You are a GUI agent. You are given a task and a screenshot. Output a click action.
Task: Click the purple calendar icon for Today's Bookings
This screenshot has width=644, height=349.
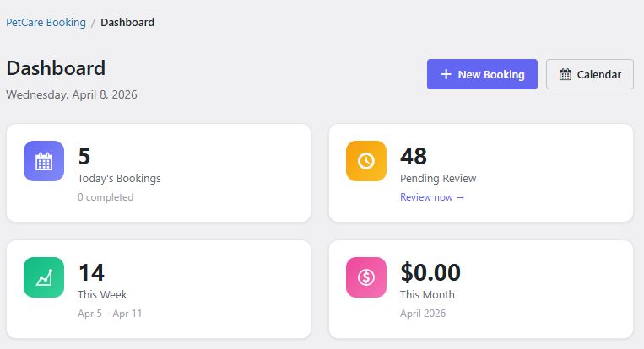(x=44, y=161)
